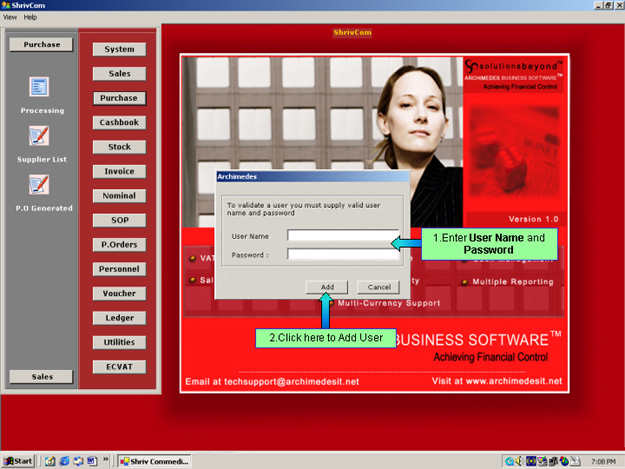Open the Nominal module
Viewport: 625px width, 469px height.
pyautogui.click(x=119, y=196)
